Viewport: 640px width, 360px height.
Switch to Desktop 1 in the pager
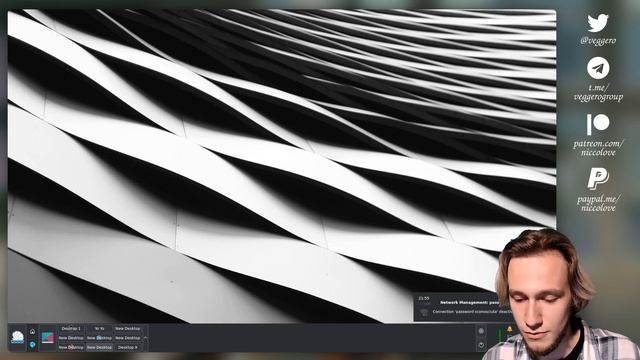(71, 329)
